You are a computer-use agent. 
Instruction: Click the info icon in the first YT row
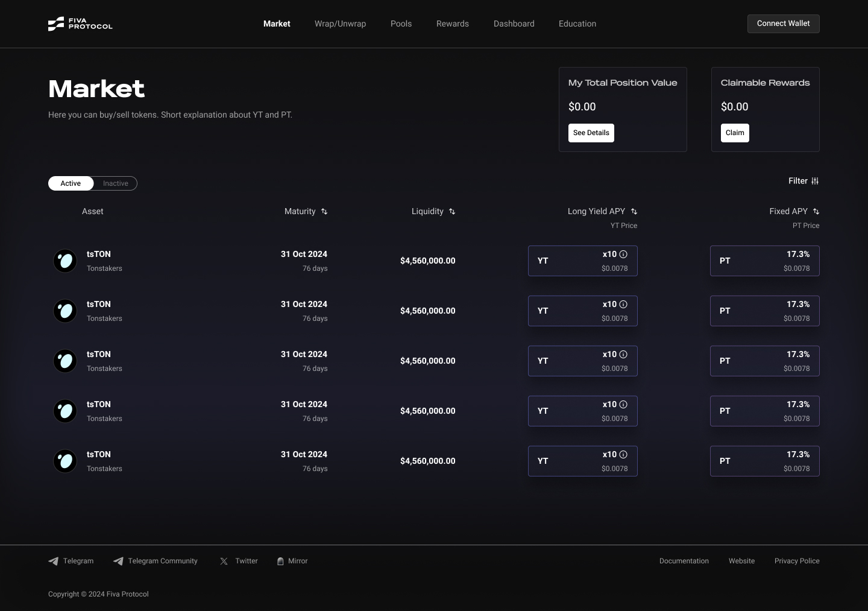coord(623,255)
